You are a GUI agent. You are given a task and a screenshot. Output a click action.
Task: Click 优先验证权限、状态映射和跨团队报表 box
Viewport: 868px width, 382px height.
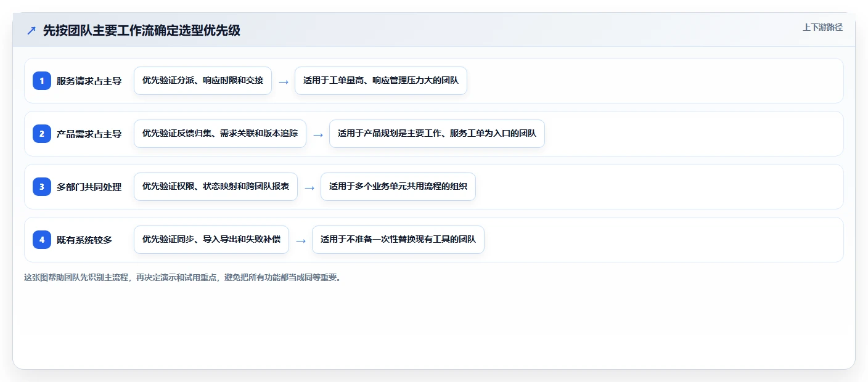click(216, 187)
